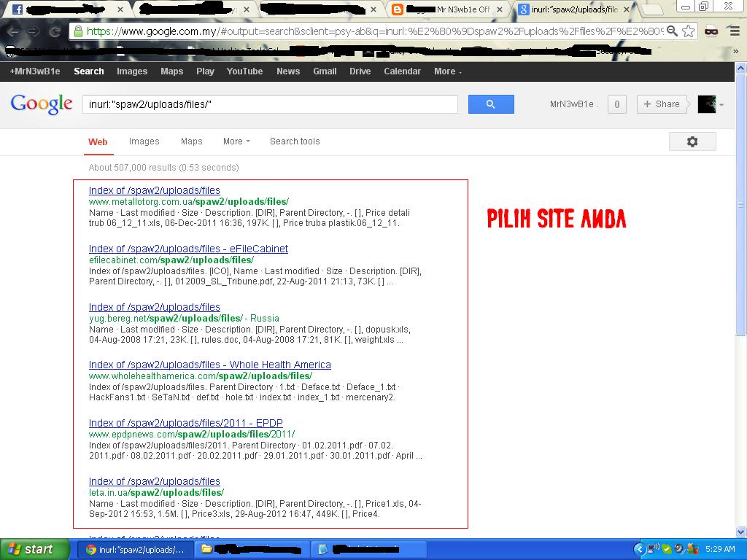Open the EPDP 2011 Index of result
The height and width of the screenshot is (560, 747).
(186, 424)
